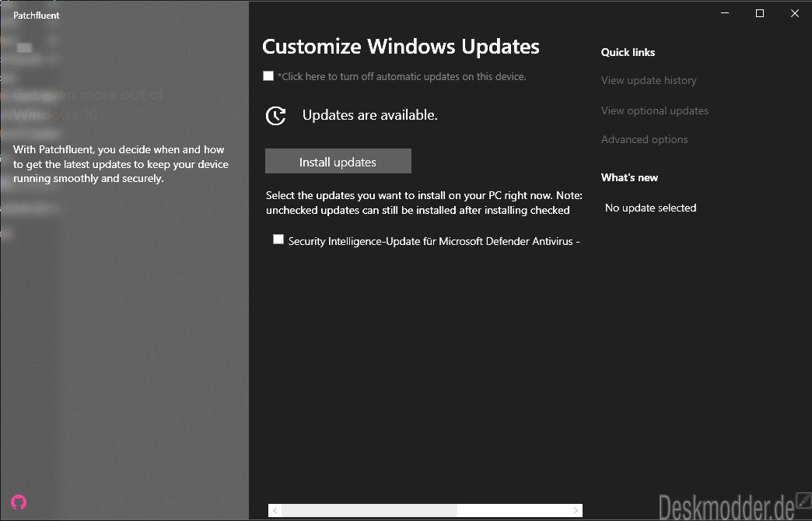Open the hamburger menu in sidebar
Viewport: 812px width, 521px height.
[x=24, y=47]
